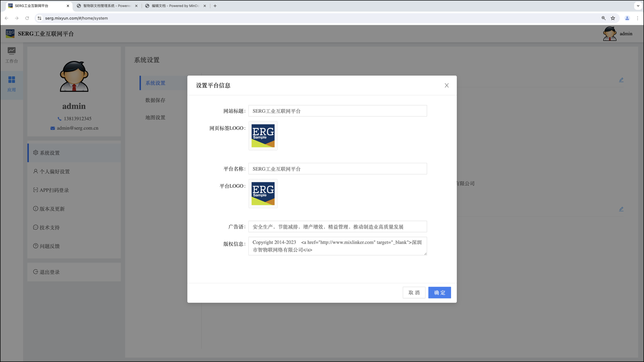Click the 版权信息 copyright textarea
Viewport: 644px width, 362px height.
(x=337, y=246)
